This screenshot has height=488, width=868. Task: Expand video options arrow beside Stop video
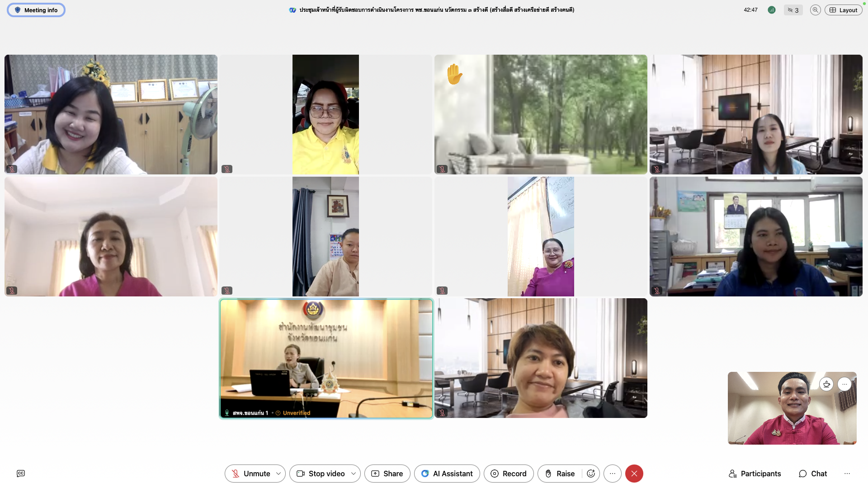coord(354,474)
